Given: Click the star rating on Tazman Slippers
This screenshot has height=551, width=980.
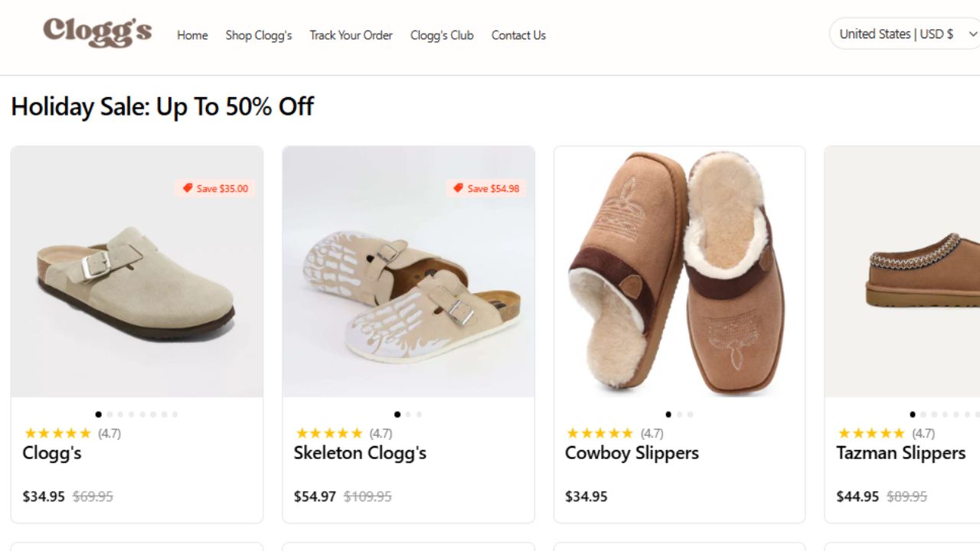Looking at the screenshot, I should pyautogui.click(x=872, y=432).
